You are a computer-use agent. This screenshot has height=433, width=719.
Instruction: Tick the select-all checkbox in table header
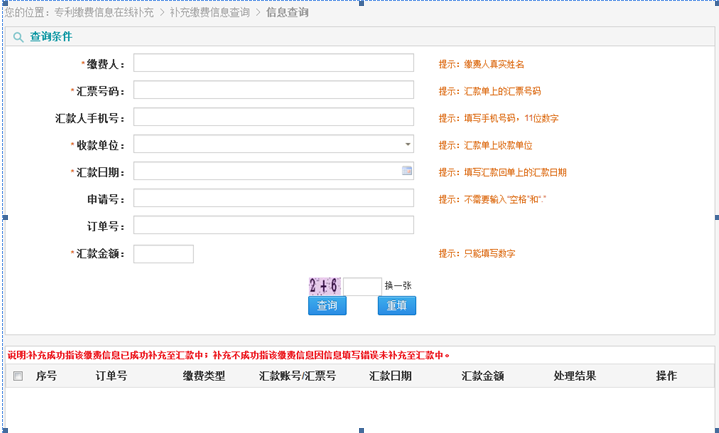(x=18, y=376)
